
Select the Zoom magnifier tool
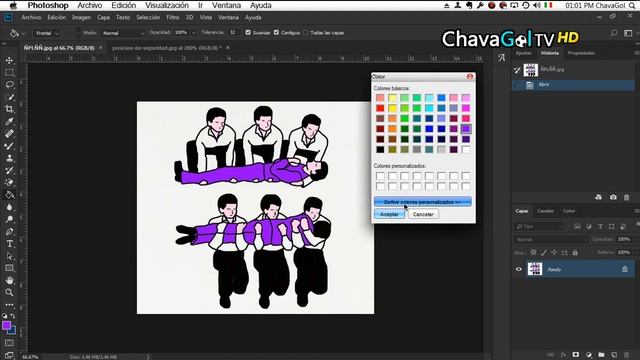pos(9,293)
